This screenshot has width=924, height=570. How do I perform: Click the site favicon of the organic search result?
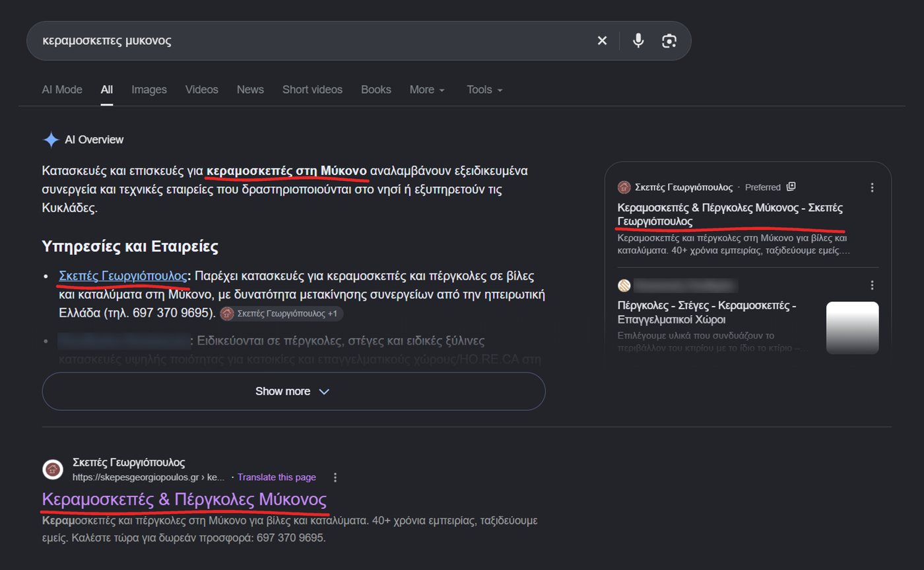pyautogui.click(x=53, y=470)
